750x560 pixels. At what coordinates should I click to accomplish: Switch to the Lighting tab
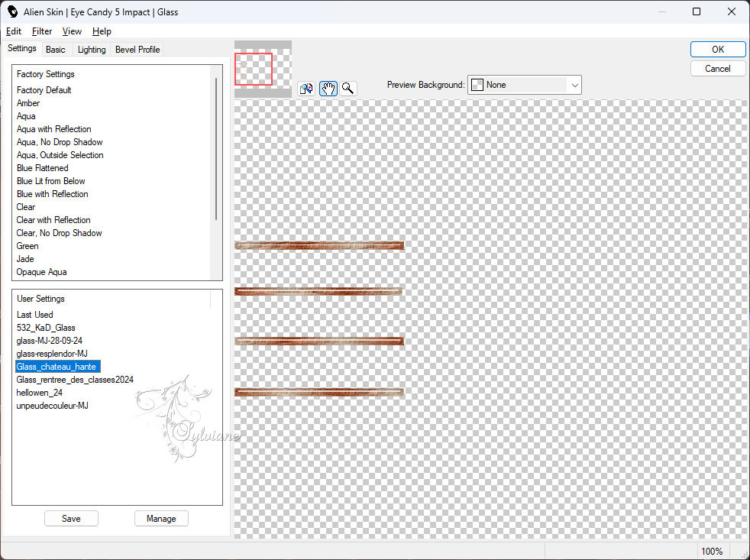coord(92,50)
